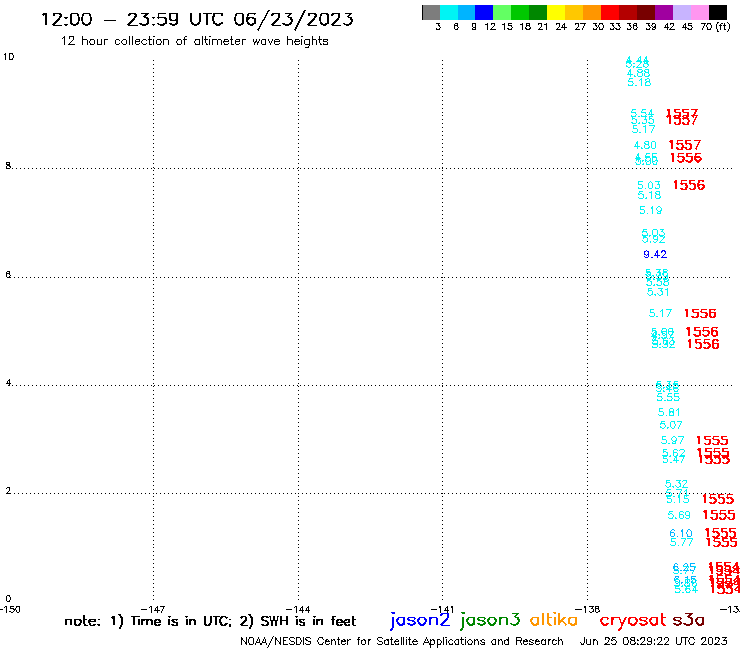Click the 5.03 value beside red 1556
The image size is (740, 650).
(x=648, y=185)
